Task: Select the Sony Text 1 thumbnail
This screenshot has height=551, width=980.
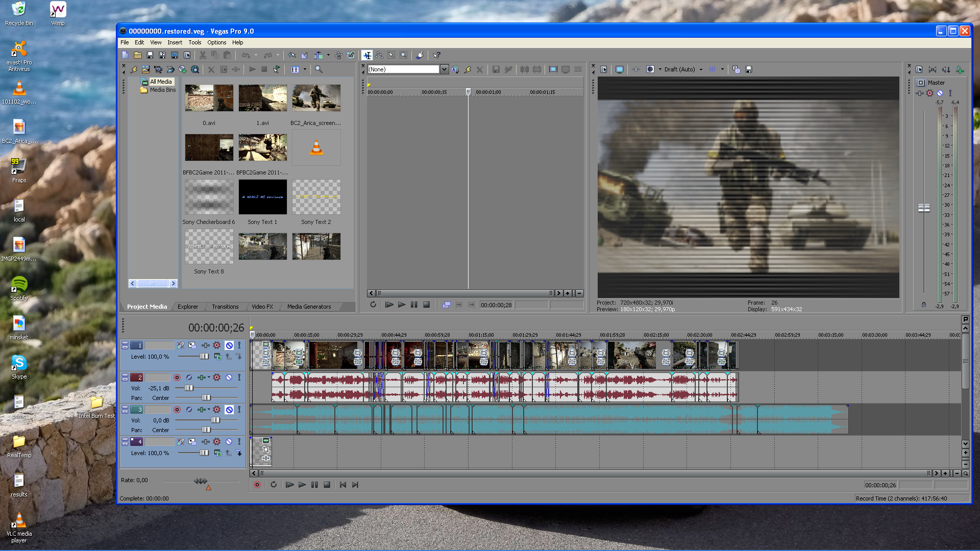Action: click(262, 197)
